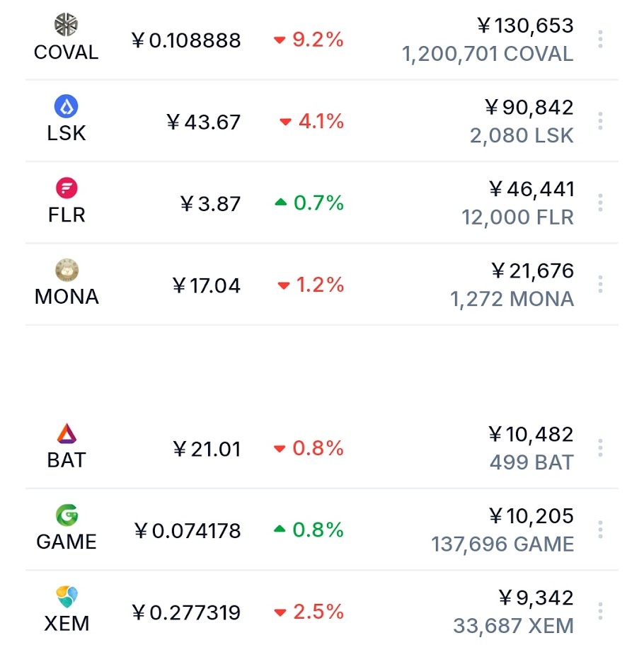Open the three-dot menu for FLR
Screen dimensions: 644x645
(x=600, y=203)
